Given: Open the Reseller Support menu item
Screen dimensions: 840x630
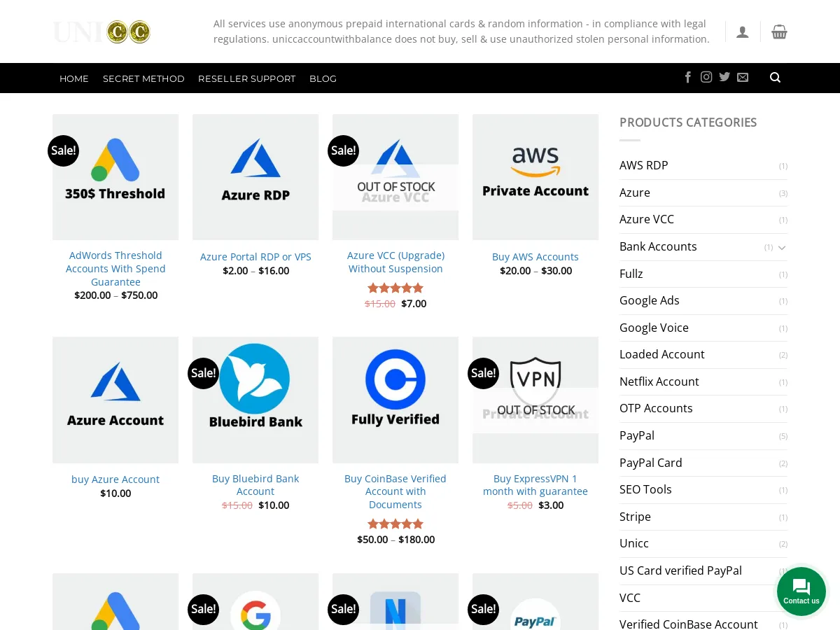Looking at the screenshot, I should 246,78.
